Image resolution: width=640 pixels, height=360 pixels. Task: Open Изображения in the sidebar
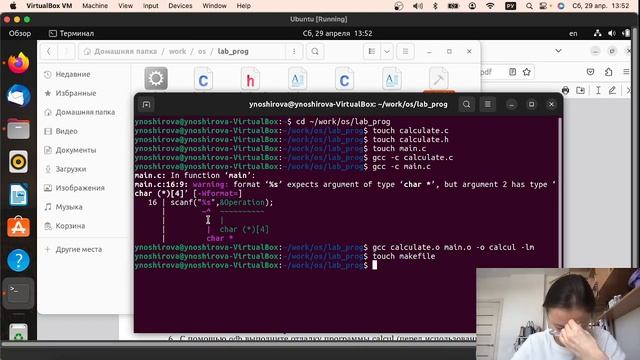pyautogui.click(x=85, y=188)
